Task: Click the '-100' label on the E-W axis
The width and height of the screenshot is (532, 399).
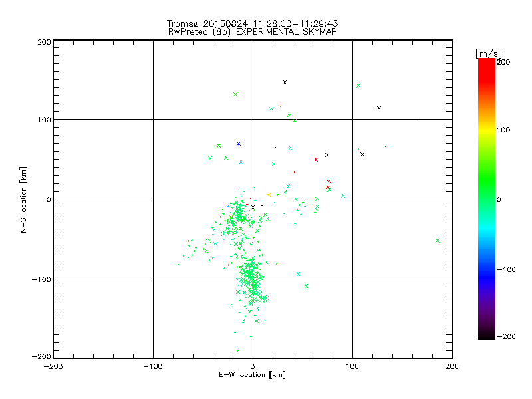Action: 153,366
